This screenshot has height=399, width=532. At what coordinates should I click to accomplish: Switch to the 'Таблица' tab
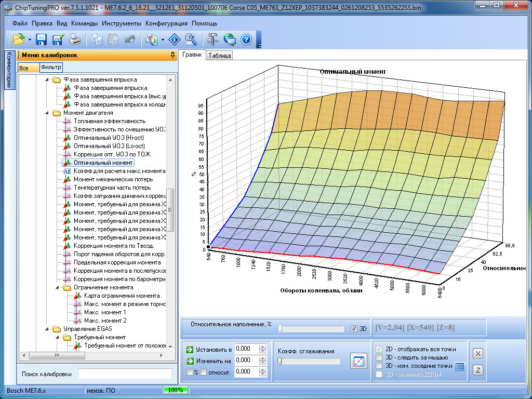tap(220, 56)
